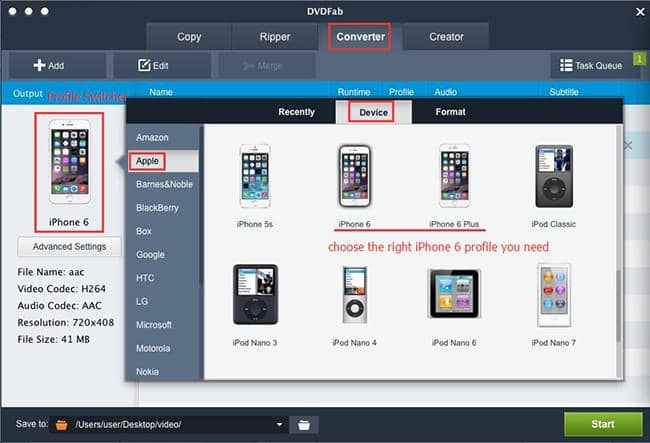Viewport: 650px width, 443px height.
Task: Open the browse folder icon button
Action: [x=304, y=425]
